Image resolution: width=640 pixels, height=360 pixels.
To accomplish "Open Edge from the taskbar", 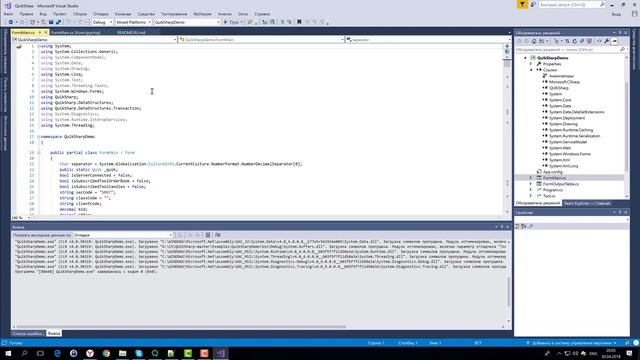I will click(57, 353).
